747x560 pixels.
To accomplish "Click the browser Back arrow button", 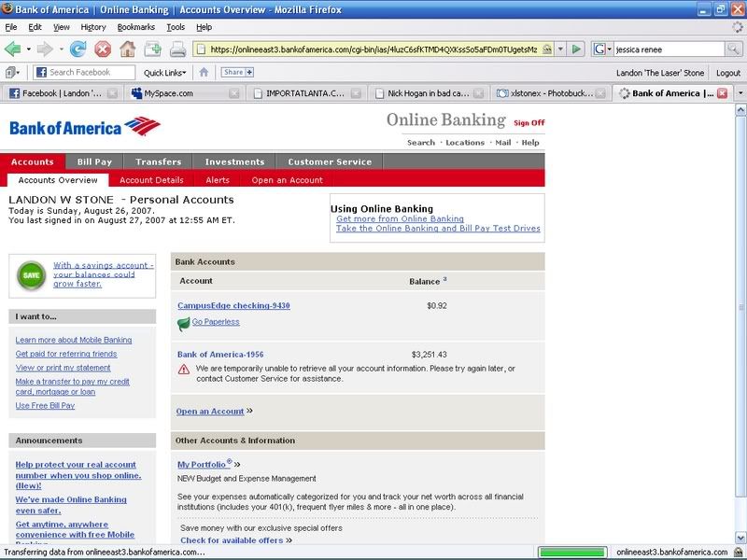I will pyautogui.click(x=13, y=49).
